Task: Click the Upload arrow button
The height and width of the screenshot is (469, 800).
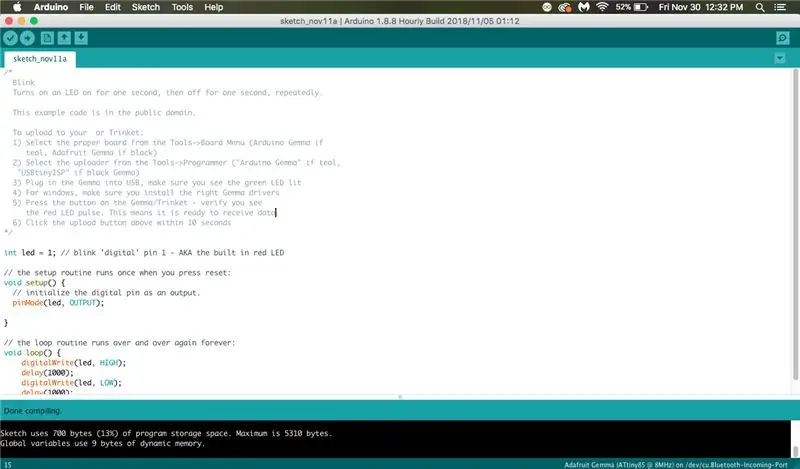Action: 27,38
